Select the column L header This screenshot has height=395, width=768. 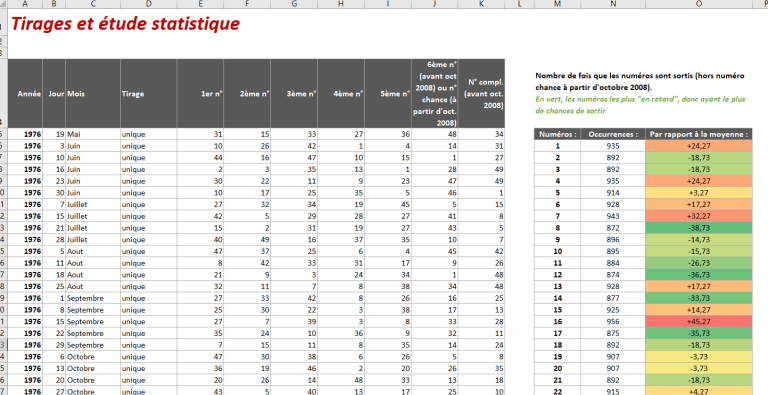tap(519, 4)
